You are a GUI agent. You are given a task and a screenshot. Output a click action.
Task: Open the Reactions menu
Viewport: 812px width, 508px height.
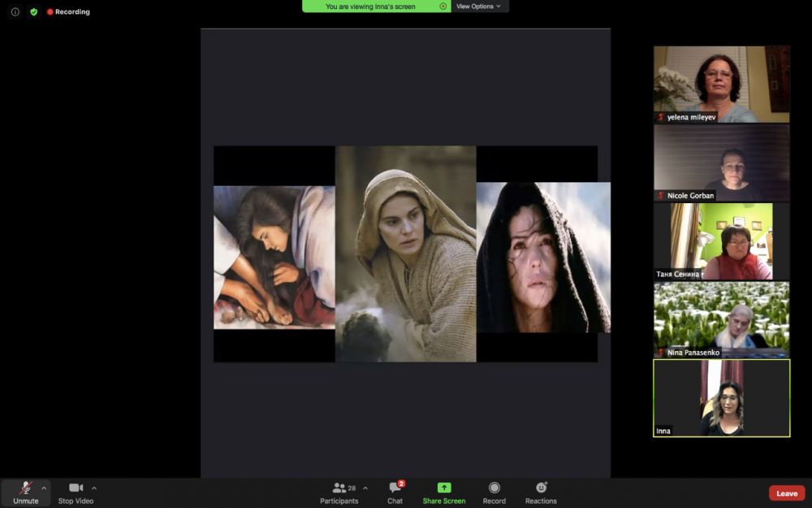pos(541,493)
